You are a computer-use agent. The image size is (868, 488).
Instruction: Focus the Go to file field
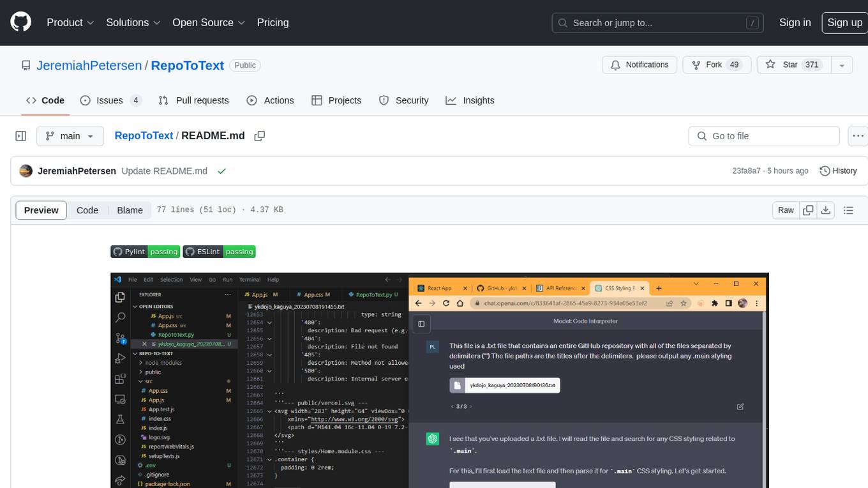point(764,136)
